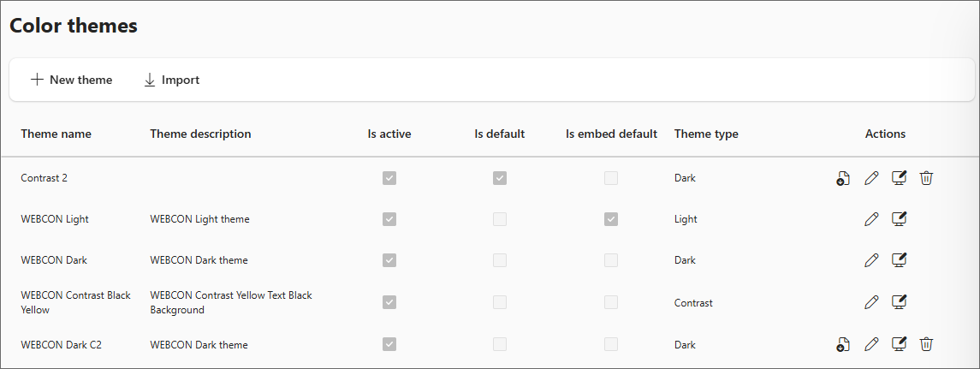Select the WEBCON Dark theme row name
Image resolution: width=980 pixels, height=369 pixels.
pos(54,259)
